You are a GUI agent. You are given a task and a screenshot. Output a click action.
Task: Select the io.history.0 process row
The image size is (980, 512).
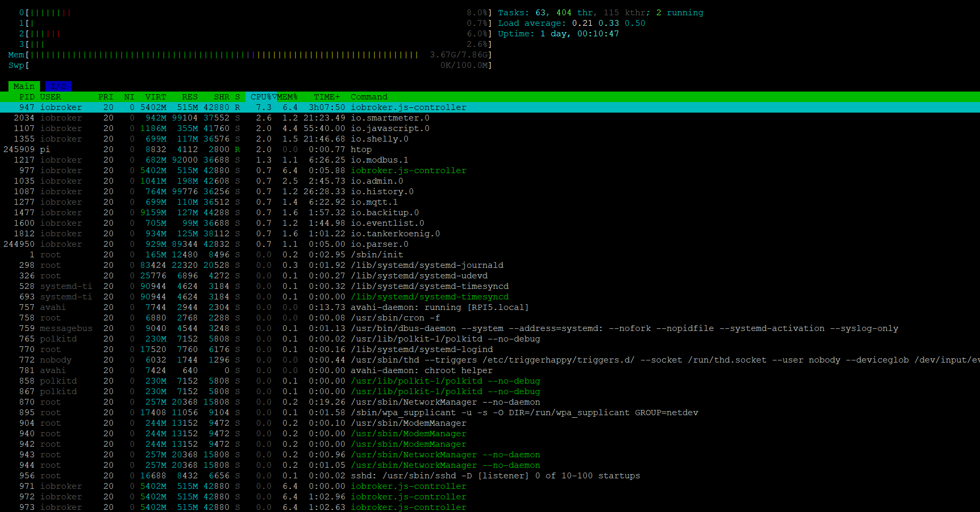490,192
